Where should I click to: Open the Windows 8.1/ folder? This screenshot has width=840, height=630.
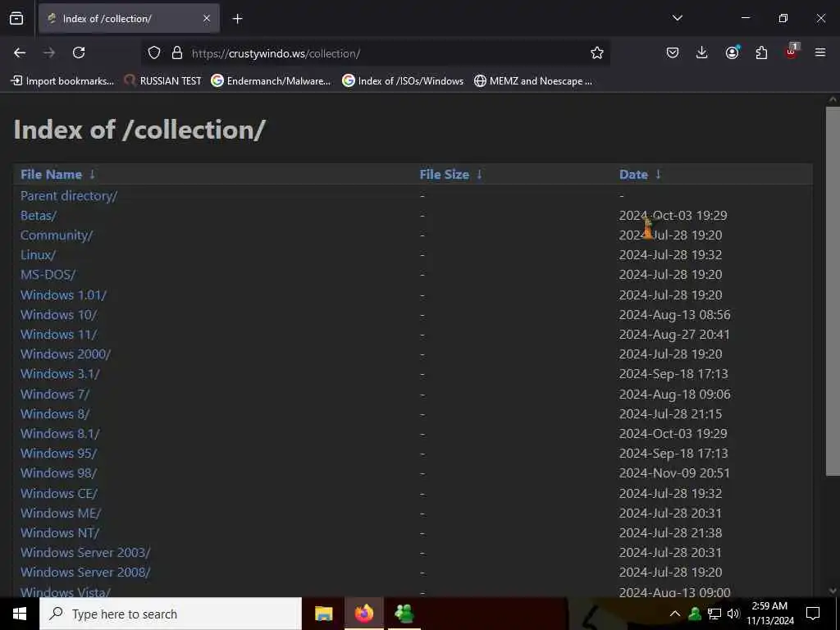click(60, 433)
